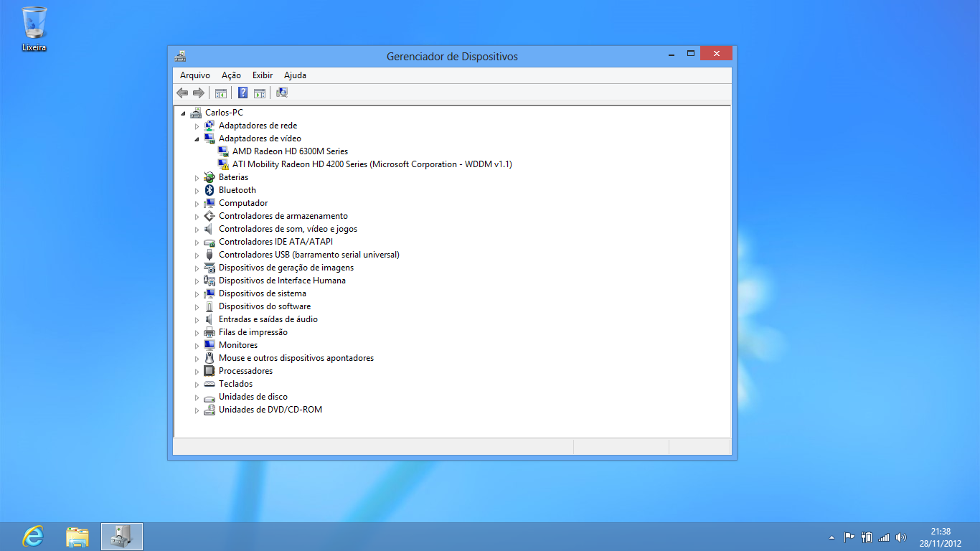The width and height of the screenshot is (980, 551).
Task: Expand the Computador node arrow
Action: [197, 204]
